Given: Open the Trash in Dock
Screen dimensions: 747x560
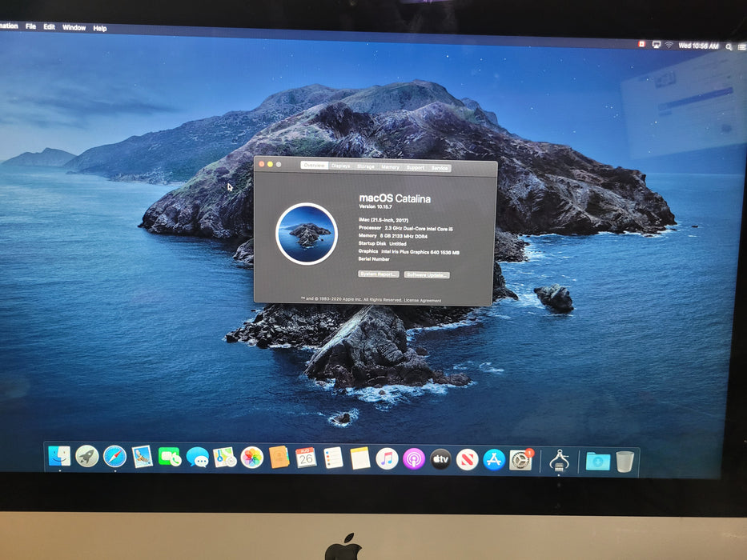Looking at the screenshot, I should pos(625,462).
